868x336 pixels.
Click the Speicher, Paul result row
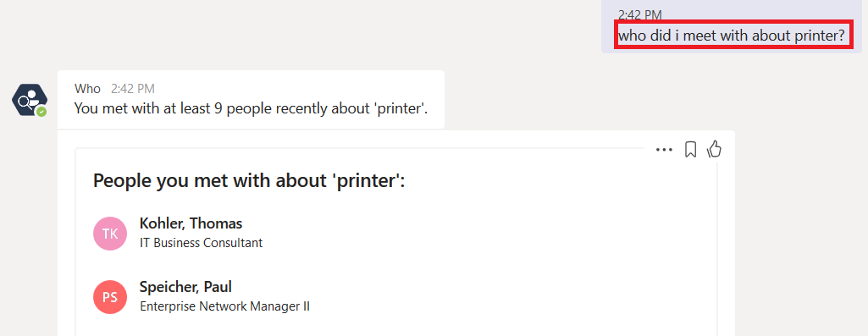pos(395,297)
